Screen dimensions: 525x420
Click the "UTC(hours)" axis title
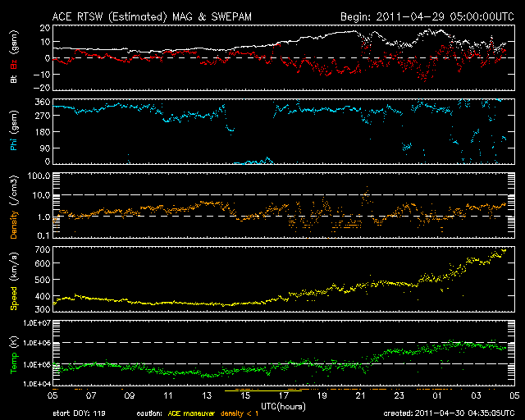[284, 407]
